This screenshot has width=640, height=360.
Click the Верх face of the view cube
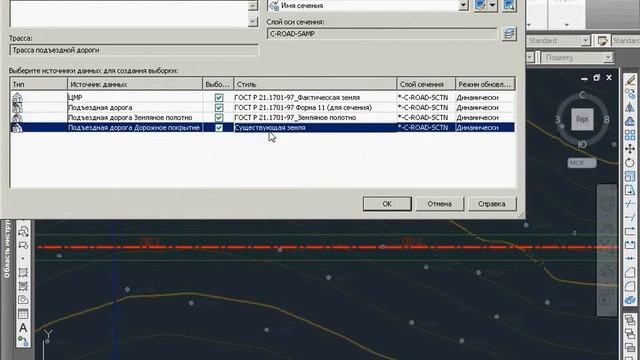point(582,120)
